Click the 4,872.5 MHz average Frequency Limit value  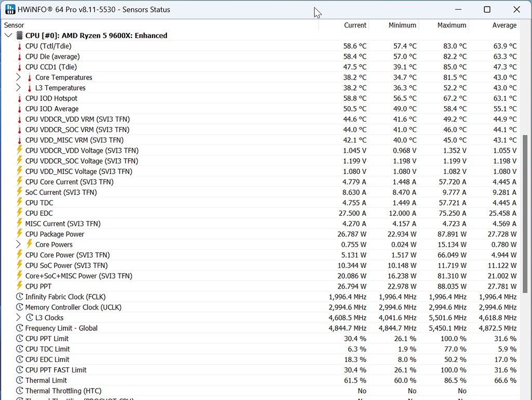pyautogui.click(x=498, y=328)
